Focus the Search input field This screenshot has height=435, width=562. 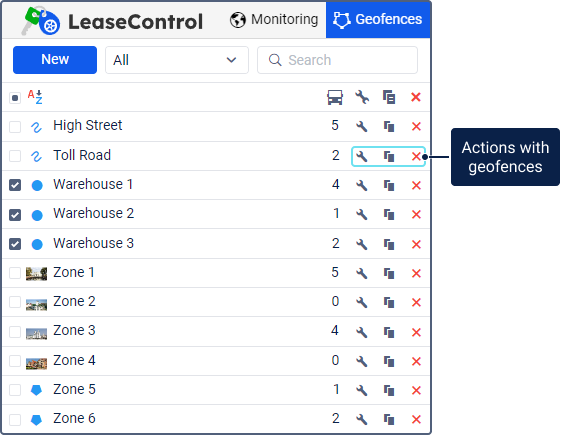click(x=337, y=60)
